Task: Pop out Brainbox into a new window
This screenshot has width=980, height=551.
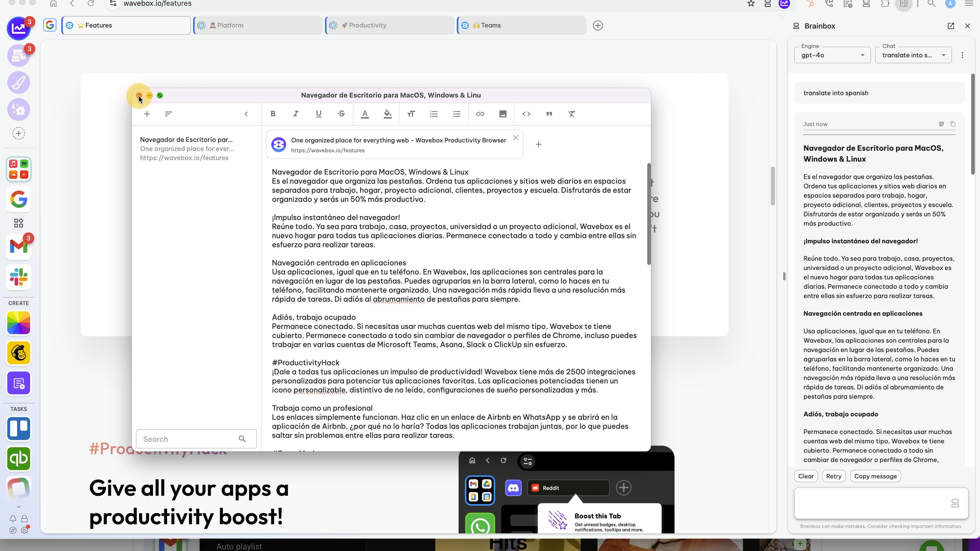Action: [951, 26]
